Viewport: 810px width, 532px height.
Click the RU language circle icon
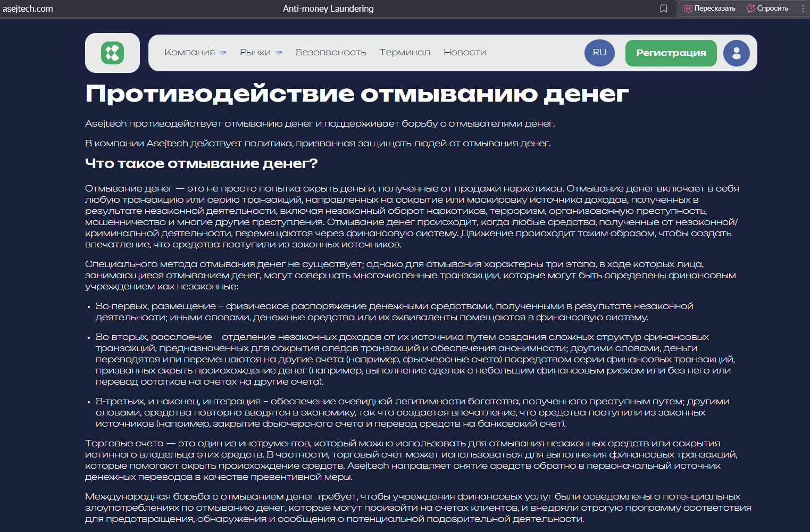click(599, 53)
